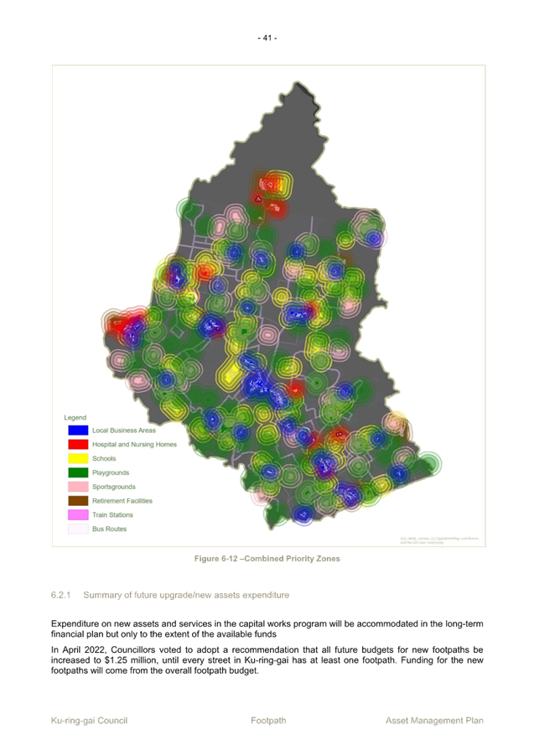Viewport: 534px width, 756px height.
Task: Click the page number 41 at top
Action: [x=267, y=38]
